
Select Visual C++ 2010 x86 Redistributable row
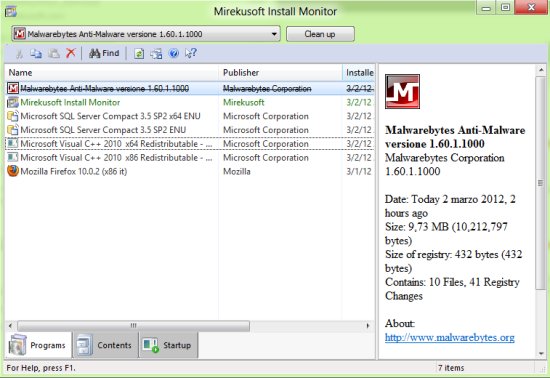tap(190, 157)
